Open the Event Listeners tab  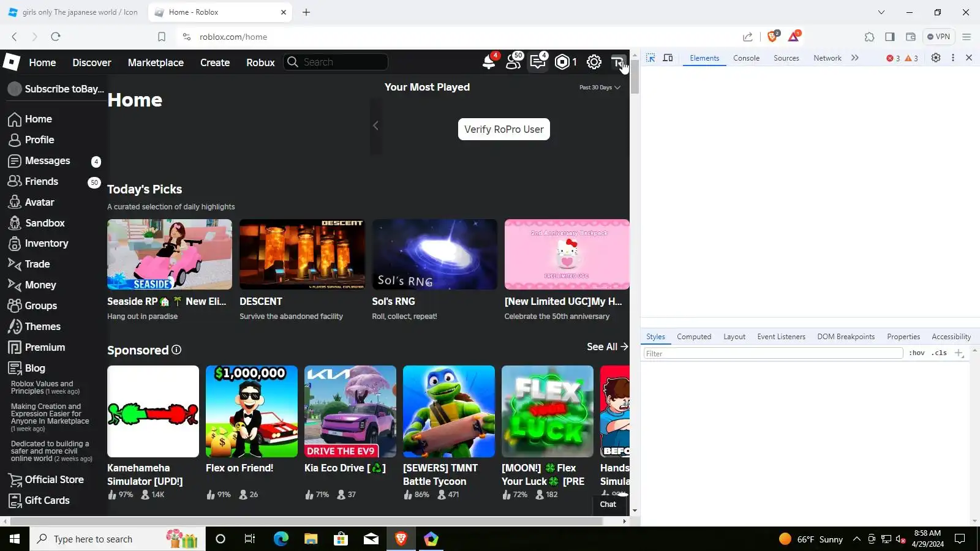[781, 337]
